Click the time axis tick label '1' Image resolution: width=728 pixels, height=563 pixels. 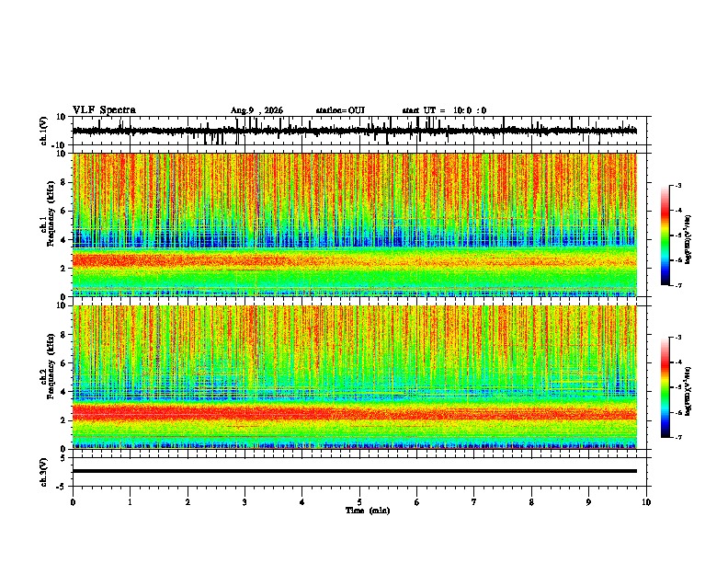[130, 502]
